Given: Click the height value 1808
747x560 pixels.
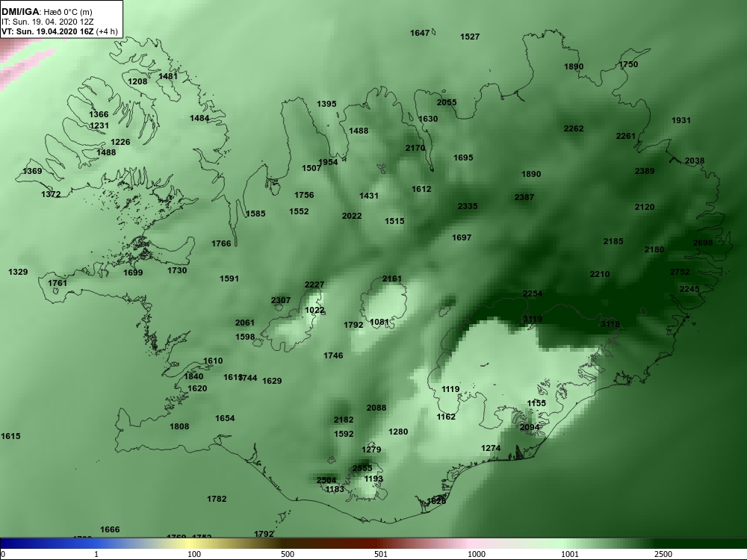Looking at the screenshot, I should [179, 426].
